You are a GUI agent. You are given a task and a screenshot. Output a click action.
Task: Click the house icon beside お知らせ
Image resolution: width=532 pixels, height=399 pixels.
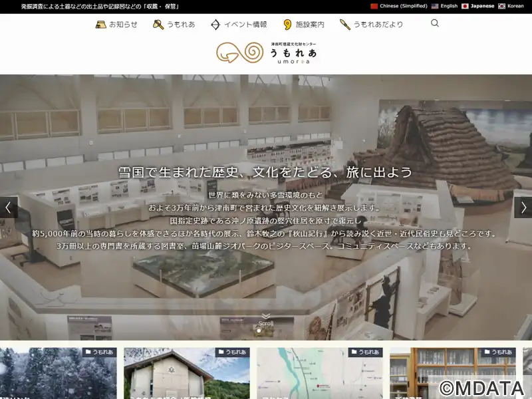tap(100, 25)
